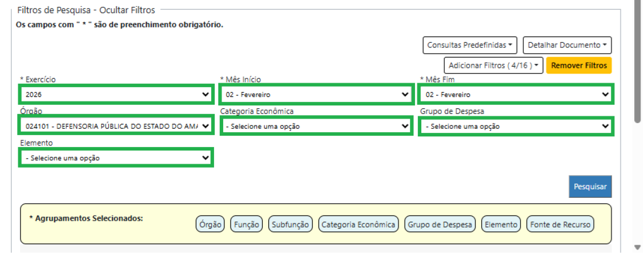Click the Grupo de Despesa grouping tag

click(x=440, y=224)
